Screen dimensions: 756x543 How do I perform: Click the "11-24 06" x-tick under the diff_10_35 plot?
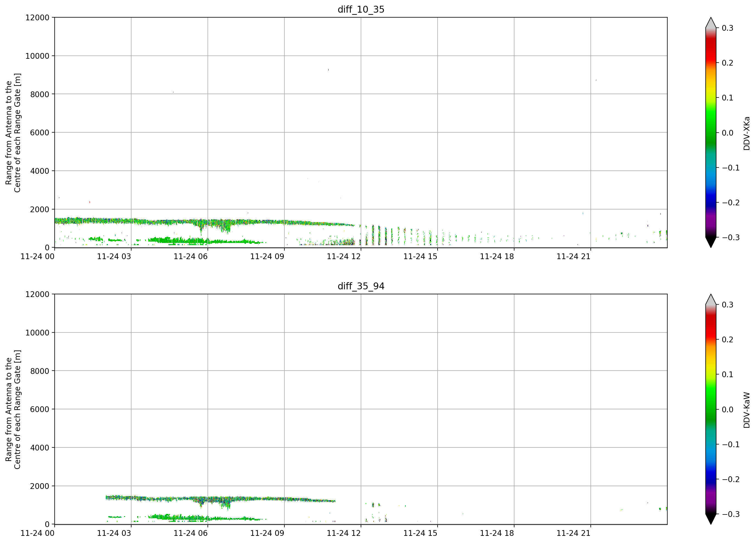(x=191, y=256)
